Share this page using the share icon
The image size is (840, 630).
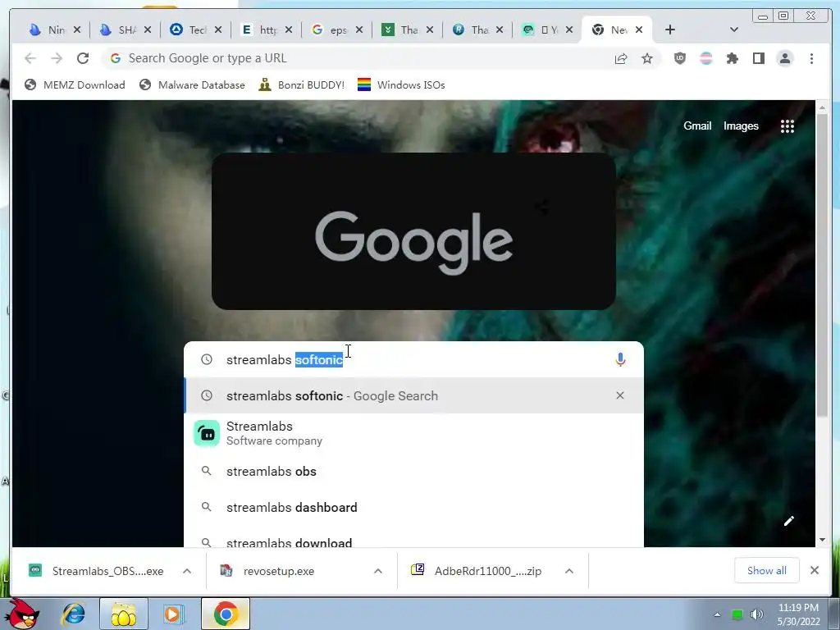[621, 58]
